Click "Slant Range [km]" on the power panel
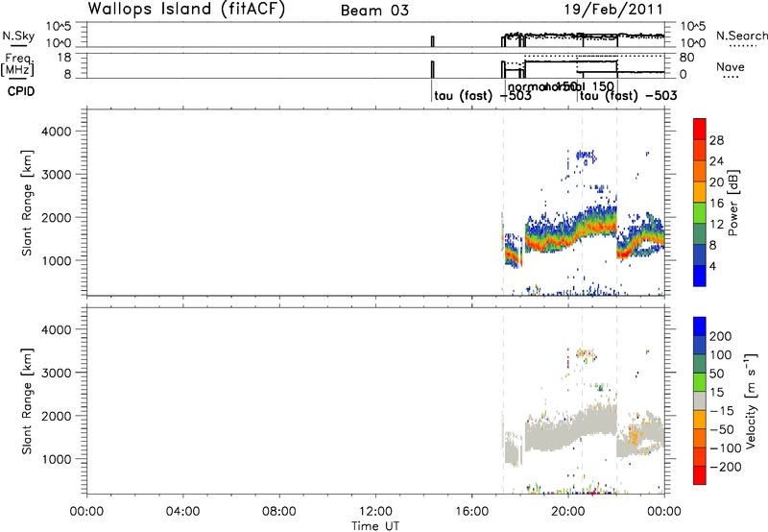The height and width of the screenshot is (532, 768). coord(27,203)
